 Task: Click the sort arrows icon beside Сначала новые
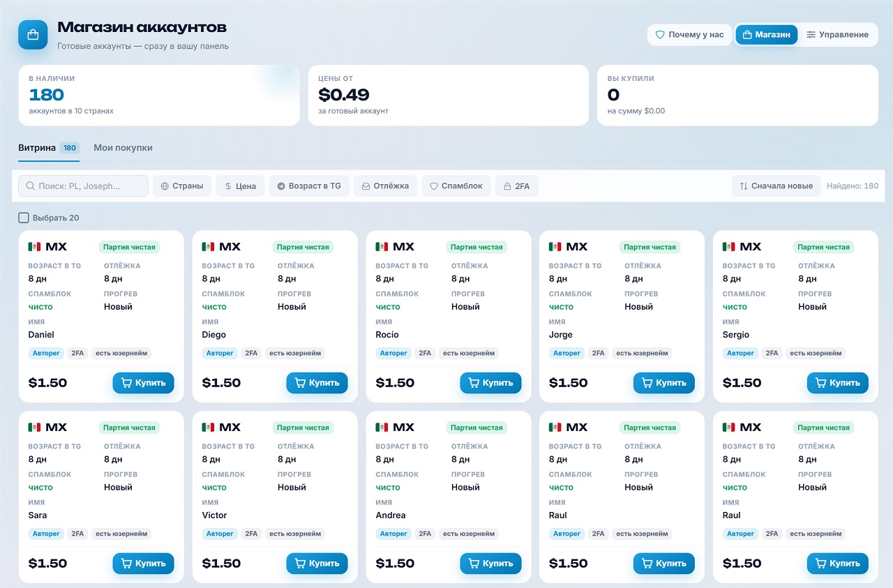pyautogui.click(x=744, y=186)
